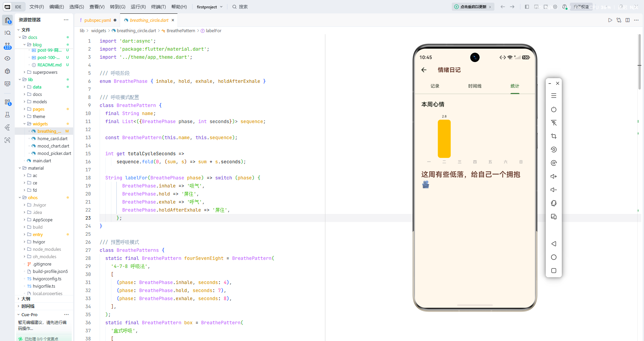Click the widgets breadcrumb segment
644x341 pixels.
pyautogui.click(x=99, y=31)
